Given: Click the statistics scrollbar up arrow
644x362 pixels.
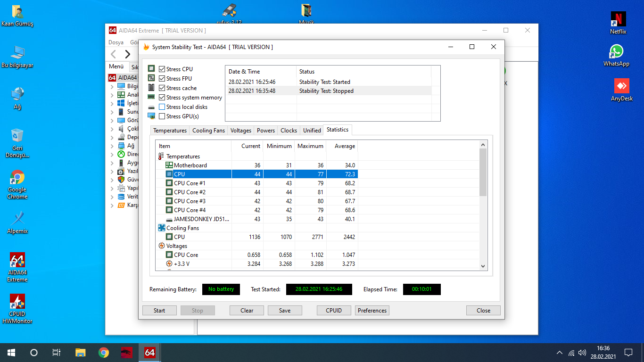Looking at the screenshot, I should coord(483,145).
